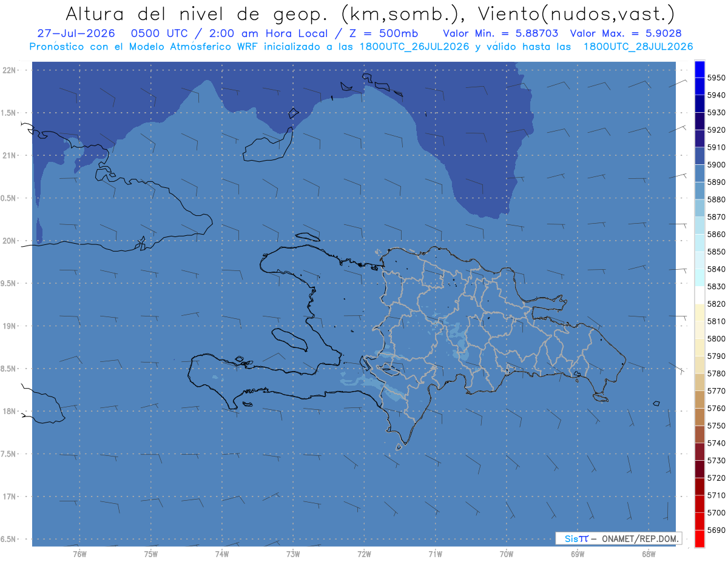The width and height of the screenshot is (728, 562).
Task: Click the '17N' latitude label
Action: click(x=9, y=496)
